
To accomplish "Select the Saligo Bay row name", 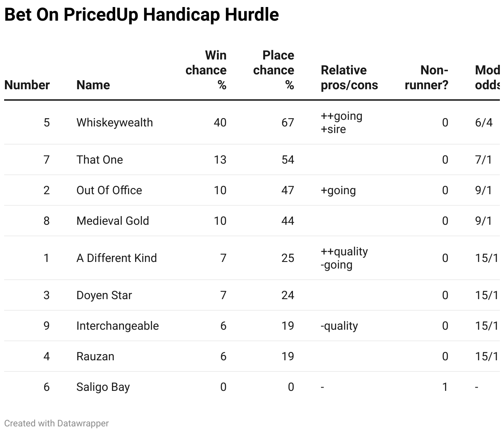I will pos(103,387).
